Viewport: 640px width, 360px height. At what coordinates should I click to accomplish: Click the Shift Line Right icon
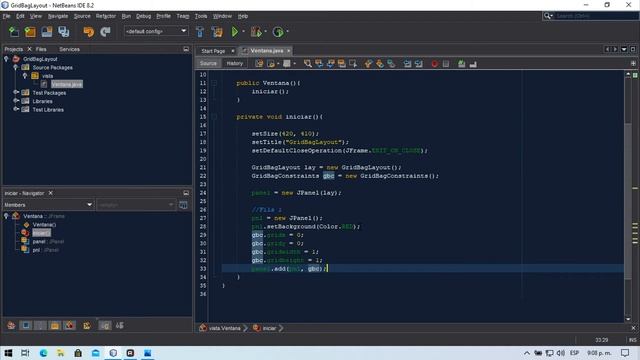(418, 64)
